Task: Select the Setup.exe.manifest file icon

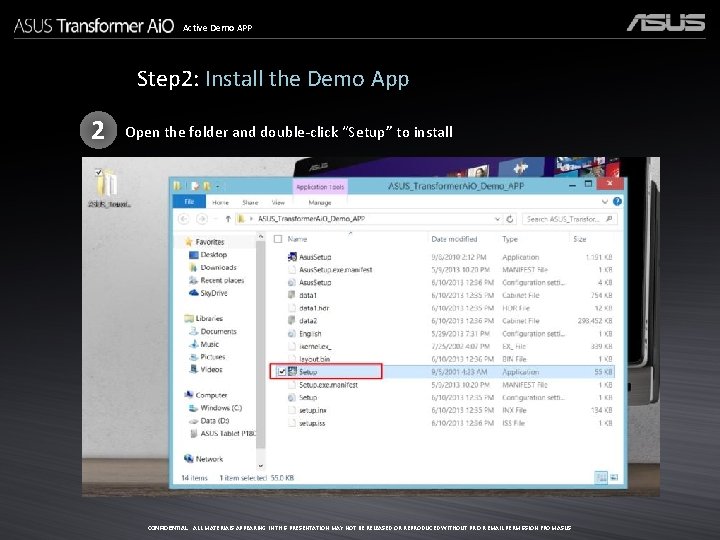Action: [292, 385]
